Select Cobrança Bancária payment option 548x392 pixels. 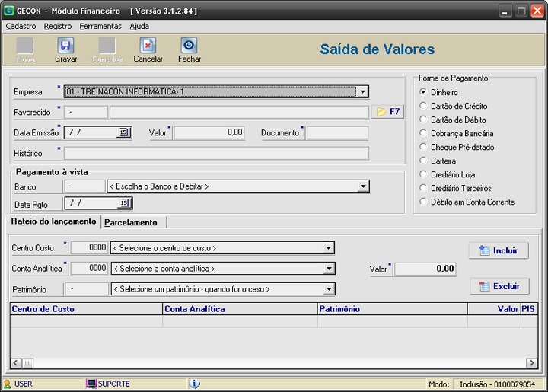(x=423, y=132)
